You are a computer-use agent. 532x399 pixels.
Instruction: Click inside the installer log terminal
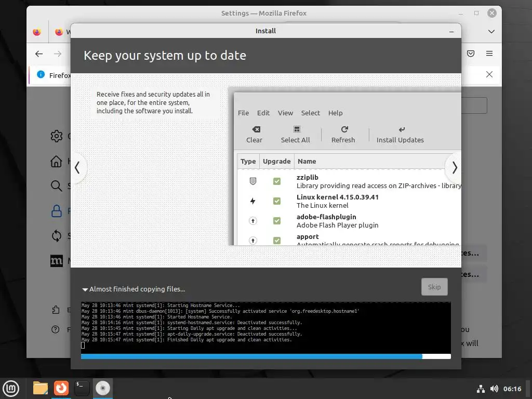tap(265, 327)
